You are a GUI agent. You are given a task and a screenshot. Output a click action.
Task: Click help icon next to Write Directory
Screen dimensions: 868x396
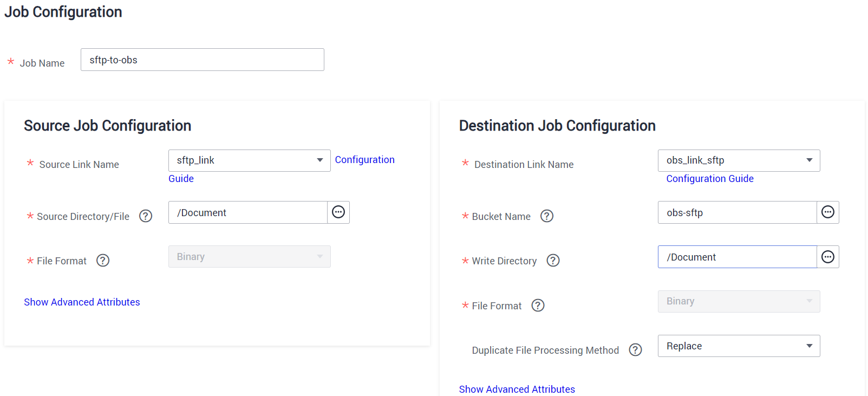pyautogui.click(x=553, y=261)
